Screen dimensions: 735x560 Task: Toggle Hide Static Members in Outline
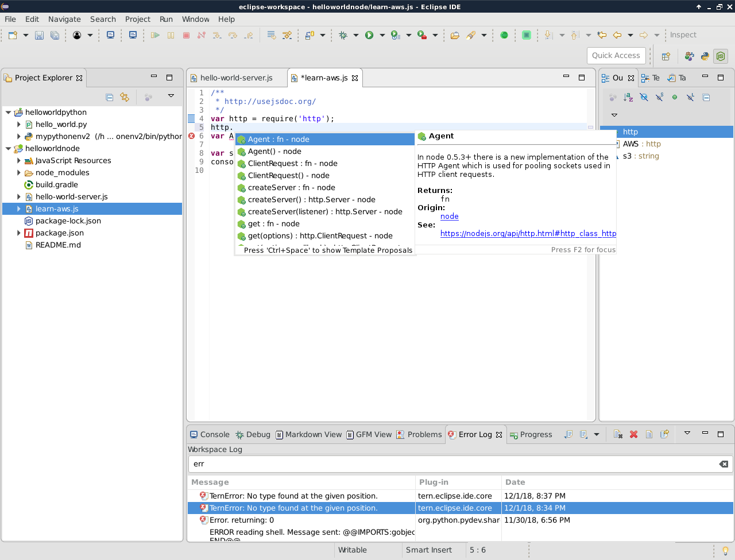pyautogui.click(x=659, y=98)
